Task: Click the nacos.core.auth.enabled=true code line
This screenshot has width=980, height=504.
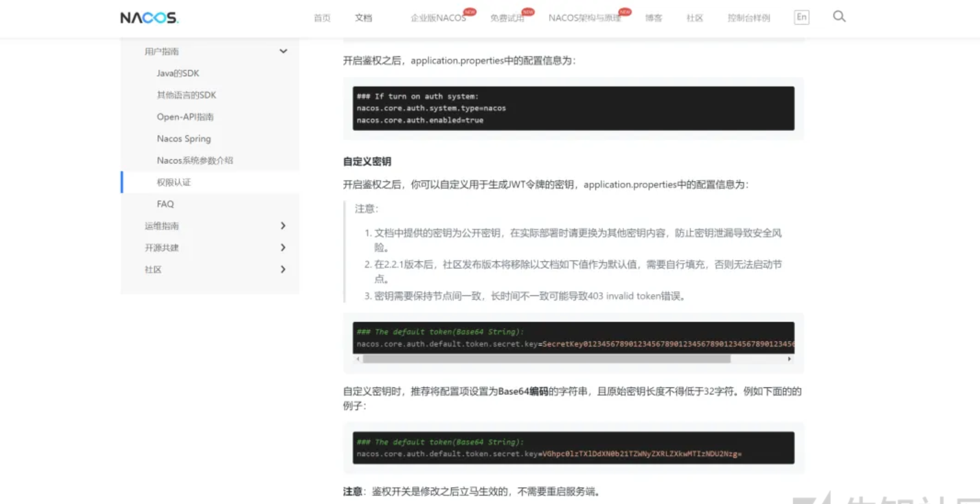Action: pyautogui.click(x=420, y=120)
